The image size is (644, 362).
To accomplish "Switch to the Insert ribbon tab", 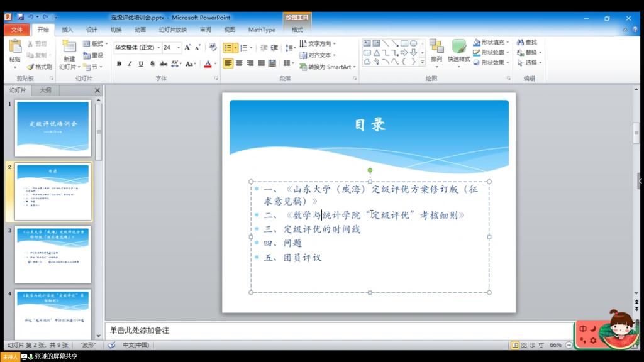I will pyautogui.click(x=67, y=30).
